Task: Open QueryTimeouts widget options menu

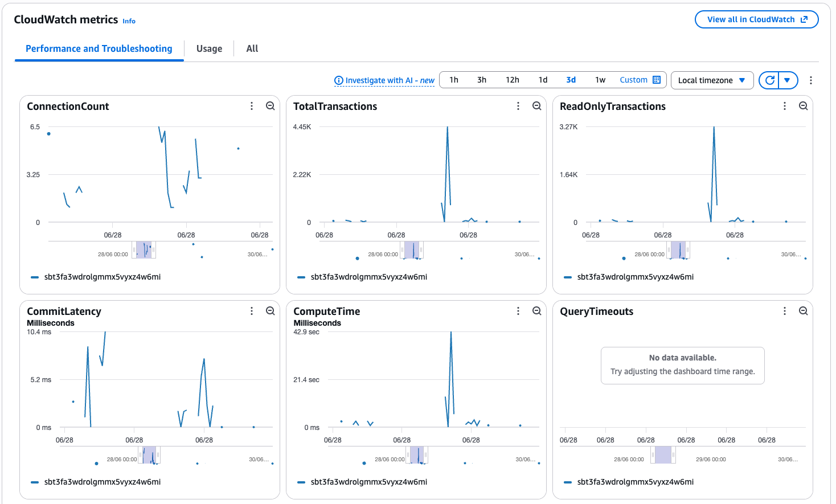Action: point(785,311)
